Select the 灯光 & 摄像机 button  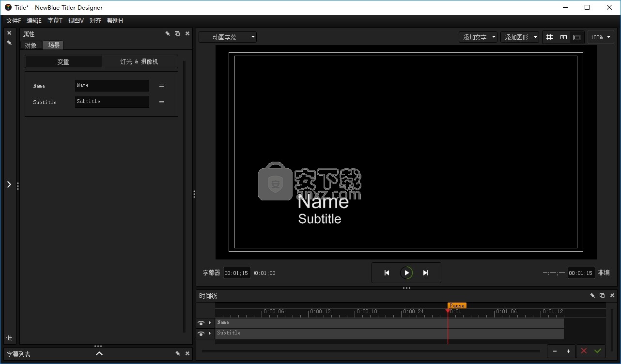(140, 62)
